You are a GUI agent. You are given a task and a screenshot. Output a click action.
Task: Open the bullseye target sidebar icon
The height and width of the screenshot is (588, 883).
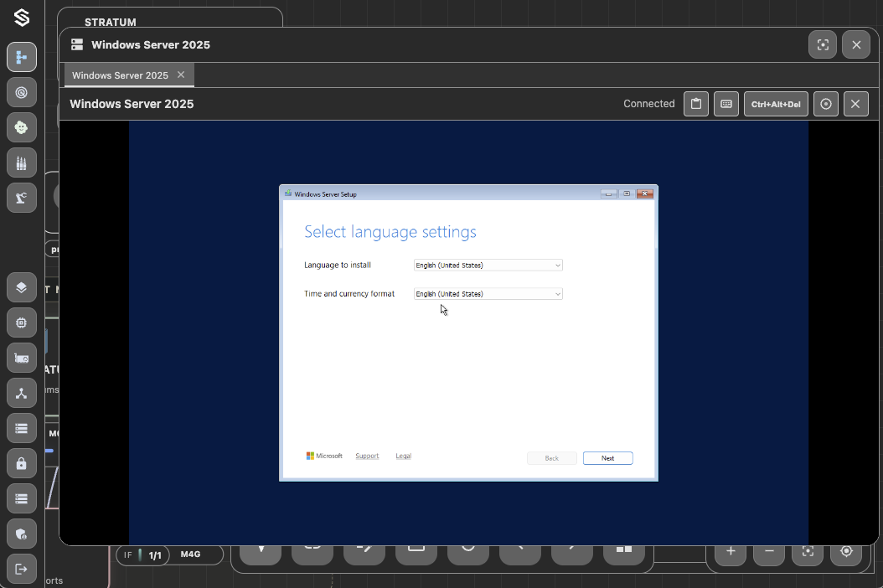[22, 92]
